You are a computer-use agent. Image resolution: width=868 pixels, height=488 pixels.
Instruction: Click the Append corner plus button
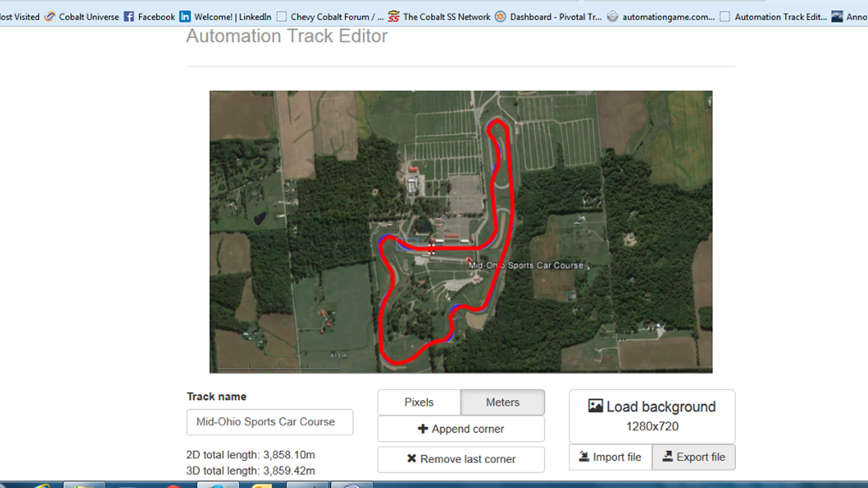click(x=460, y=429)
